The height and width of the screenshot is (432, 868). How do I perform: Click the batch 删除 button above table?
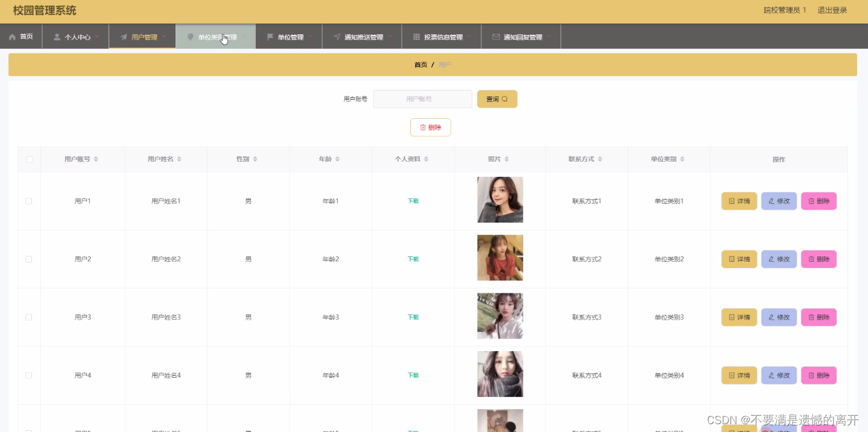(430, 127)
